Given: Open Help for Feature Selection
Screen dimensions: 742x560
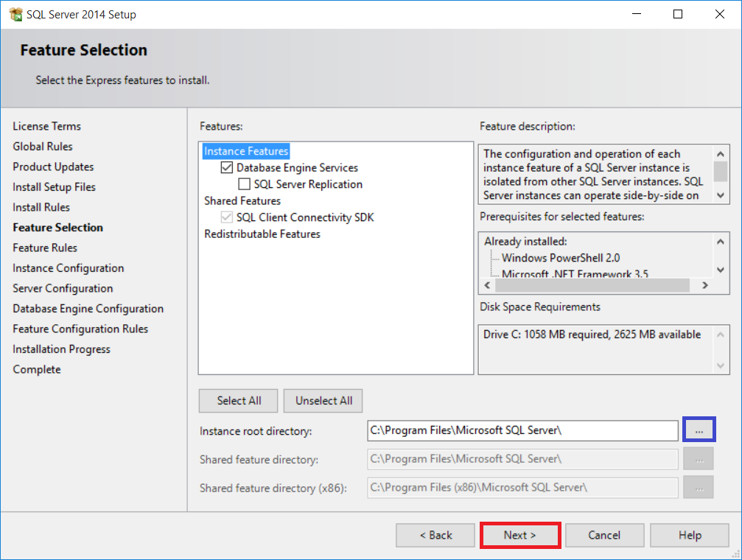Looking at the screenshot, I should coord(690,536).
